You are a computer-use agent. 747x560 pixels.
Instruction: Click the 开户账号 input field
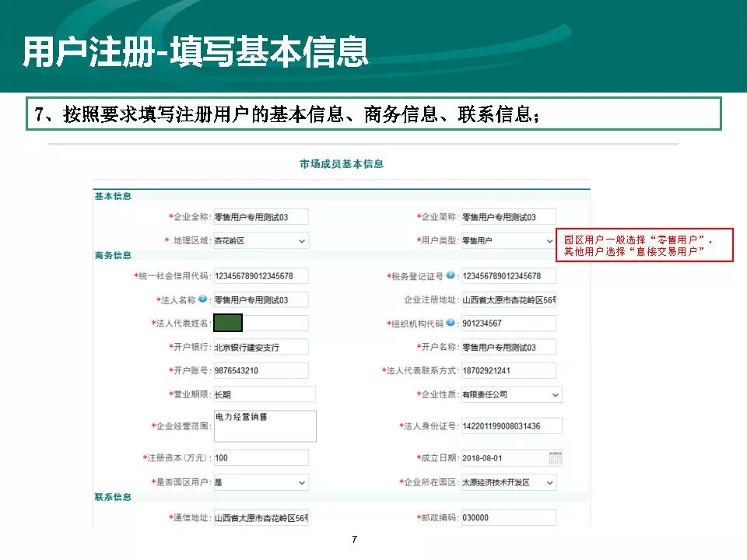coord(260,371)
